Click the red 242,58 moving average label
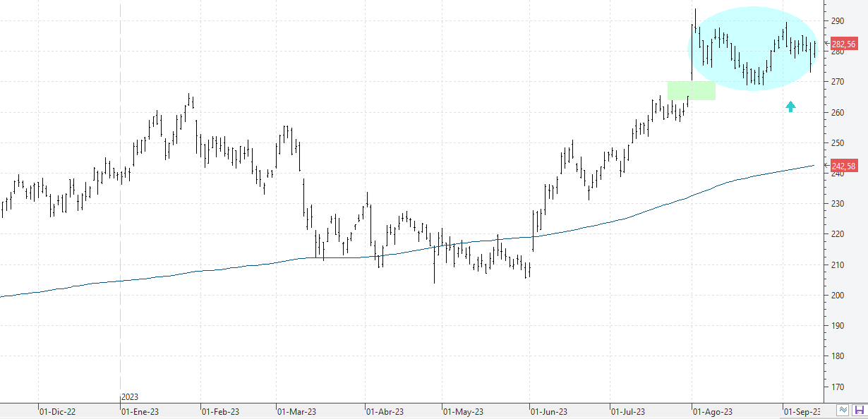Image resolution: width=868 pixels, height=419 pixels. pos(843,166)
